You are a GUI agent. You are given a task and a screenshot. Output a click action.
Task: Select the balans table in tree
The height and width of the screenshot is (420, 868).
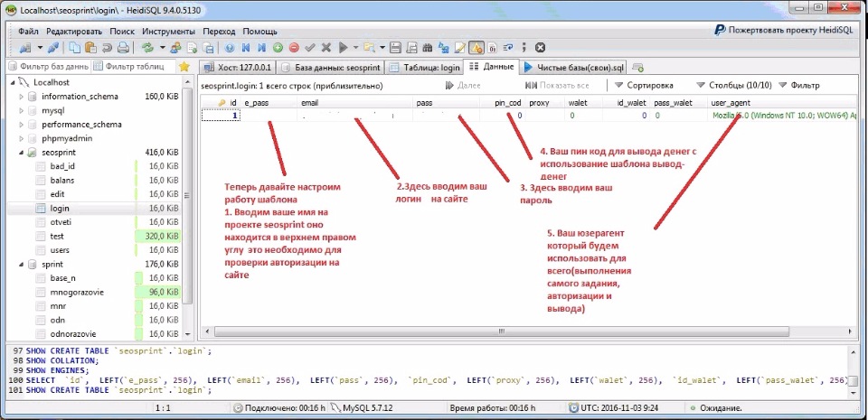point(62,180)
